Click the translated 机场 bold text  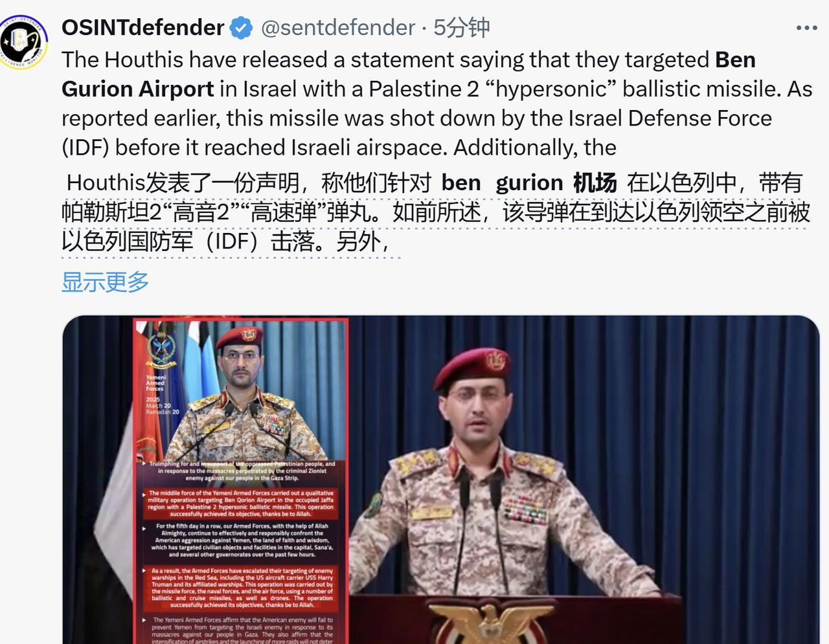pos(595,183)
